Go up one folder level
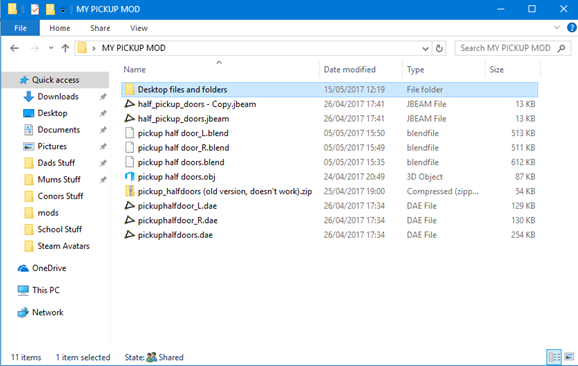The width and height of the screenshot is (578, 366). (x=65, y=48)
